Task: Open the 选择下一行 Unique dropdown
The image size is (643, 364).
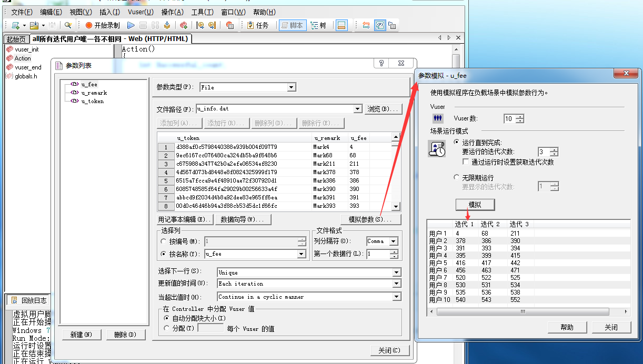Action: (x=397, y=272)
